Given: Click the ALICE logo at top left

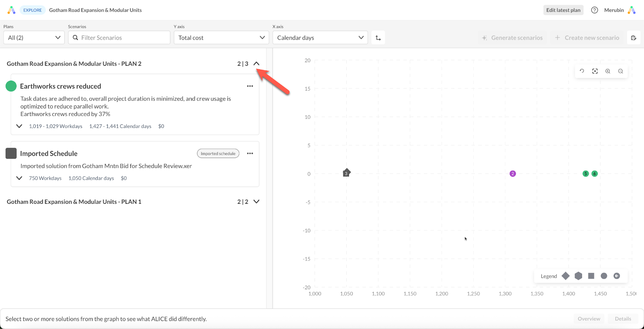Looking at the screenshot, I should click(x=11, y=10).
